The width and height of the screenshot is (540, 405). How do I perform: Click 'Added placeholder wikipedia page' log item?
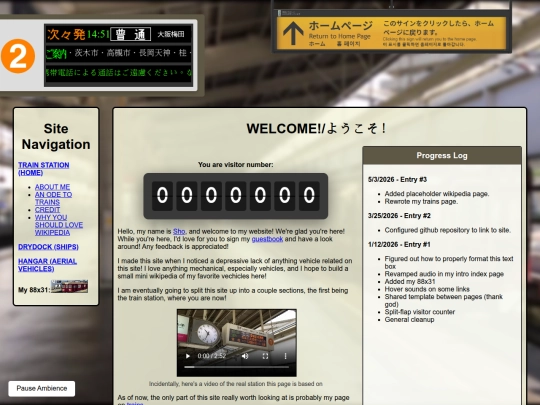pos(437,194)
